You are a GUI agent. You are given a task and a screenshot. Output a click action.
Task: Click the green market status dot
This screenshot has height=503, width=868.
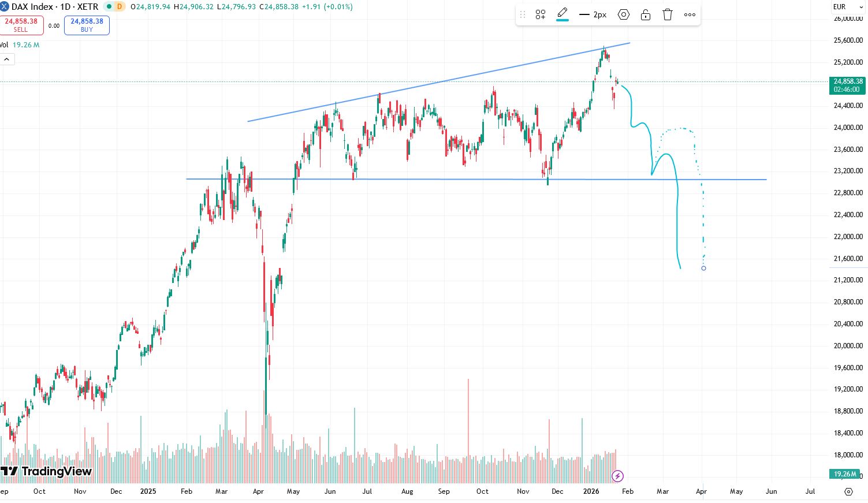[x=109, y=7]
